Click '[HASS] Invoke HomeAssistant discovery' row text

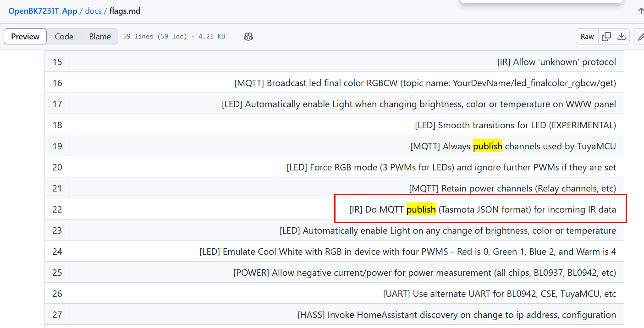[x=457, y=315]
